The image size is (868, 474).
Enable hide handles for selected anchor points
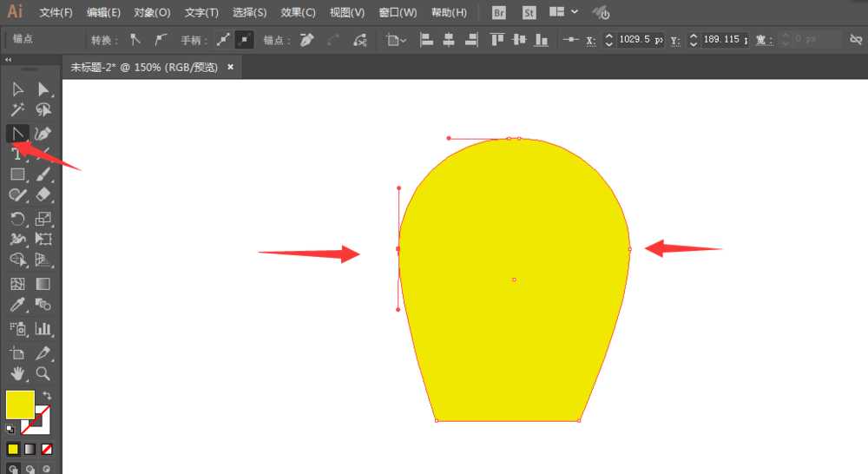246,40
